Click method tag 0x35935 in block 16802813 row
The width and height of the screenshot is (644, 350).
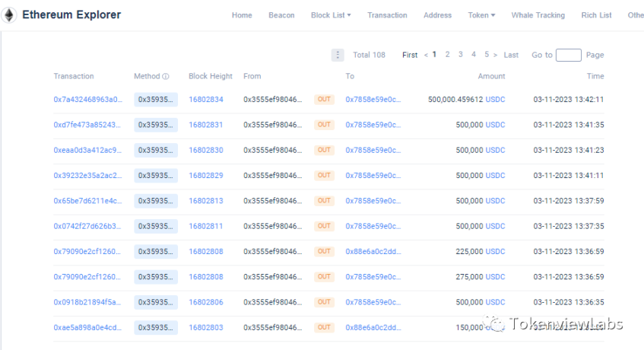point(155,201)
